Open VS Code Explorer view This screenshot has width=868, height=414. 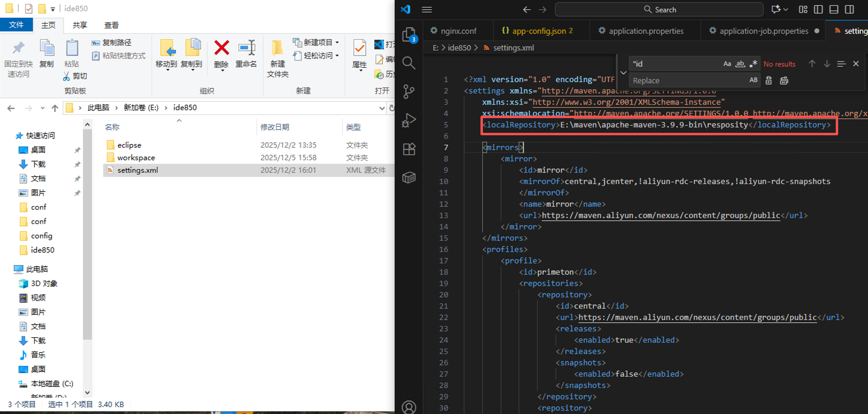click(408, 34)
